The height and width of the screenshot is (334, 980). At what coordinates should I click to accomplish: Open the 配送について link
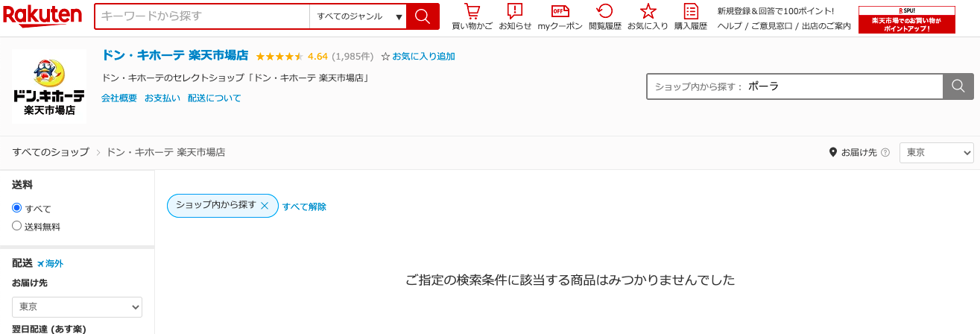(215, 98)
